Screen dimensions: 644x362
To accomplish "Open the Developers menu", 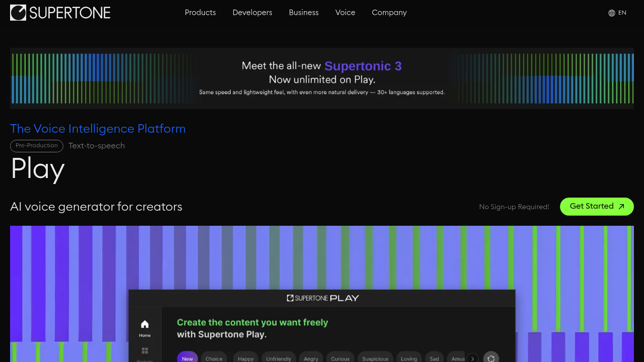I will pyautogui.click(x=252, y=13).
